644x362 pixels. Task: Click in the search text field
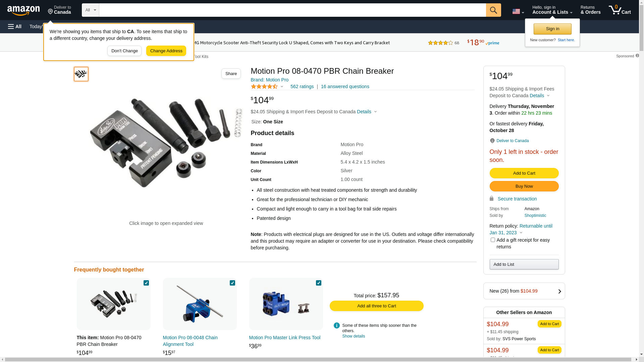(x=292, y=10)
